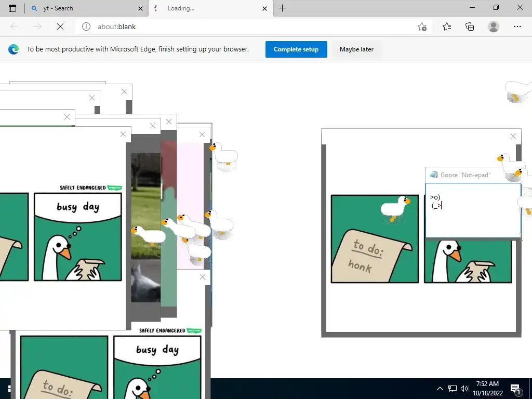This screenshot has width=532, height=399.
Task: Click the notepad icon in Goose Not-epad title
Action: click(433, 175)
